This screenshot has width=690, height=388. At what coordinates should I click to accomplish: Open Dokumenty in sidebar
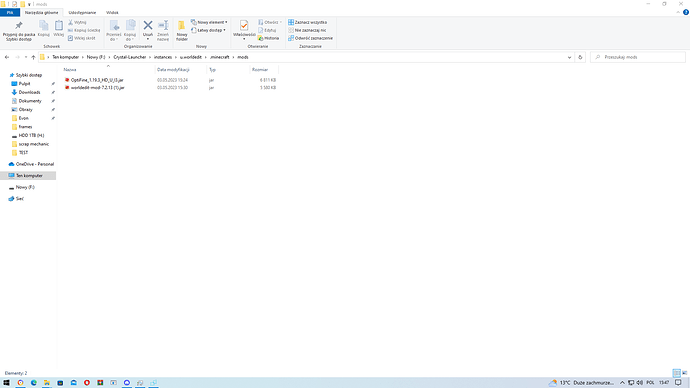tap(29, 101)
